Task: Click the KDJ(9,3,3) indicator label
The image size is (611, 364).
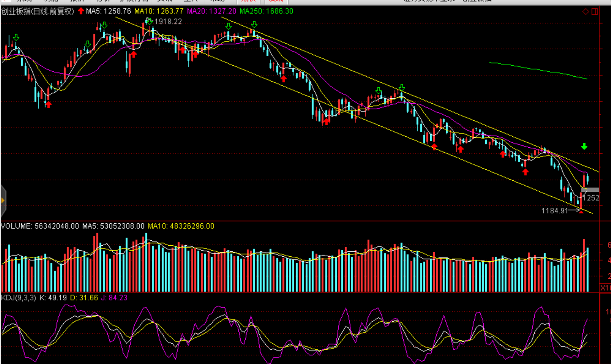Action: [x=19, y=298]
